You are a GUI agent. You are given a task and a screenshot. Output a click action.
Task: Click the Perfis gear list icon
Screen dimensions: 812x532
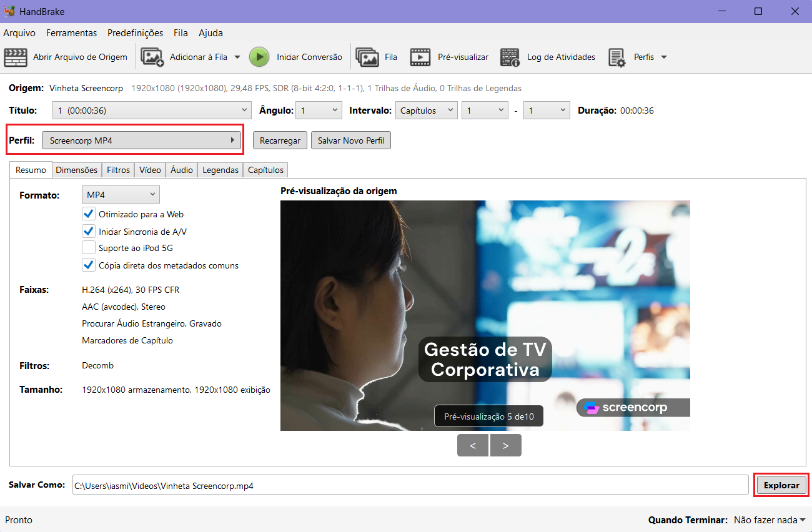coord(617,57)
